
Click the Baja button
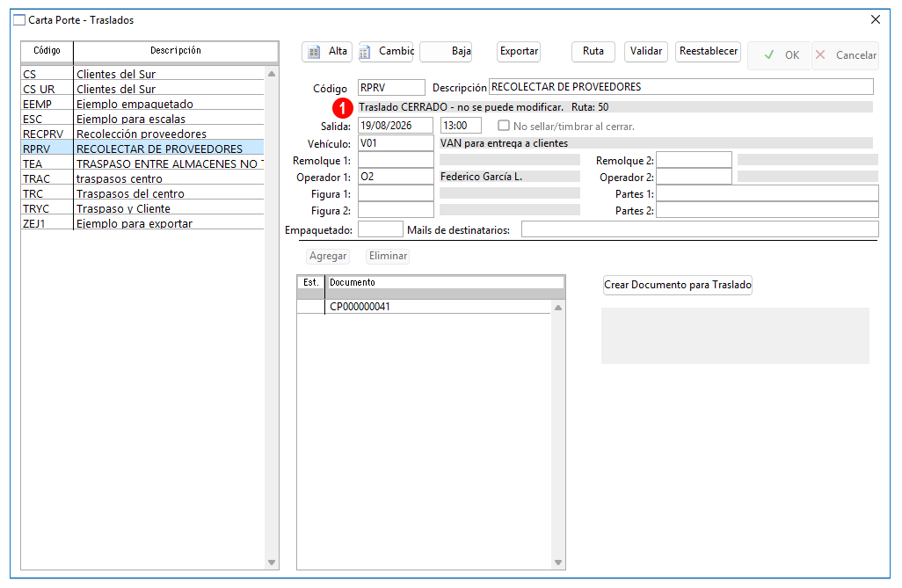446,51
